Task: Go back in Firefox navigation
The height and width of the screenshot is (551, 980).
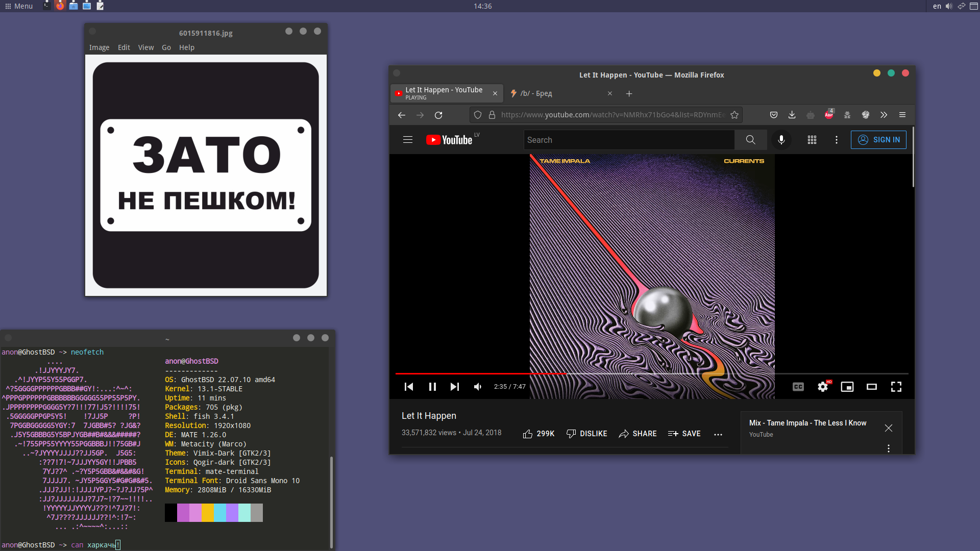Action: (x=402, y=115)
